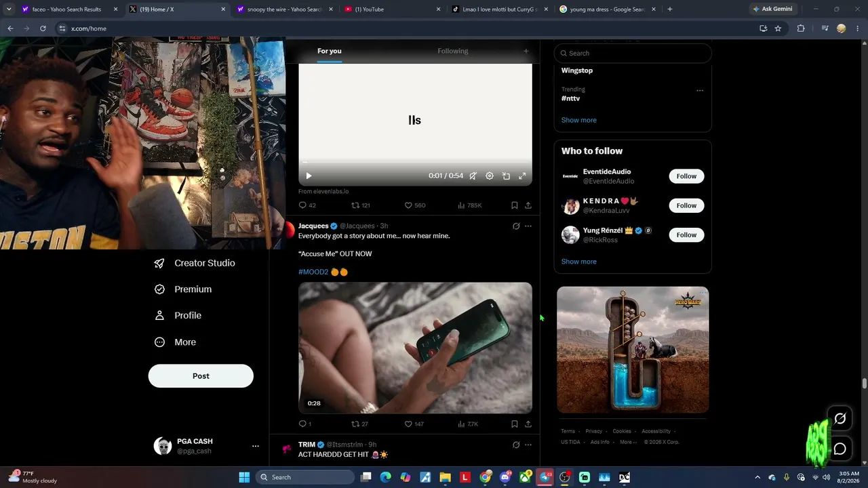Open the Windows Start menu

[x=244, y=477]
